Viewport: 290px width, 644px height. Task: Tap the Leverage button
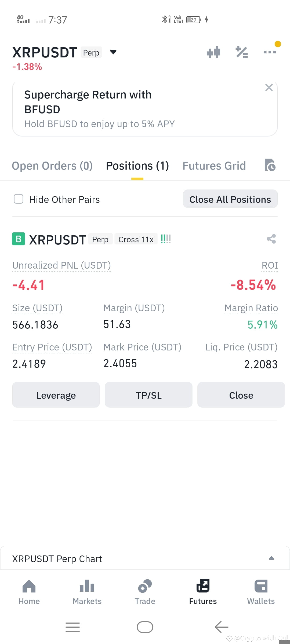[x=56, y=395]
